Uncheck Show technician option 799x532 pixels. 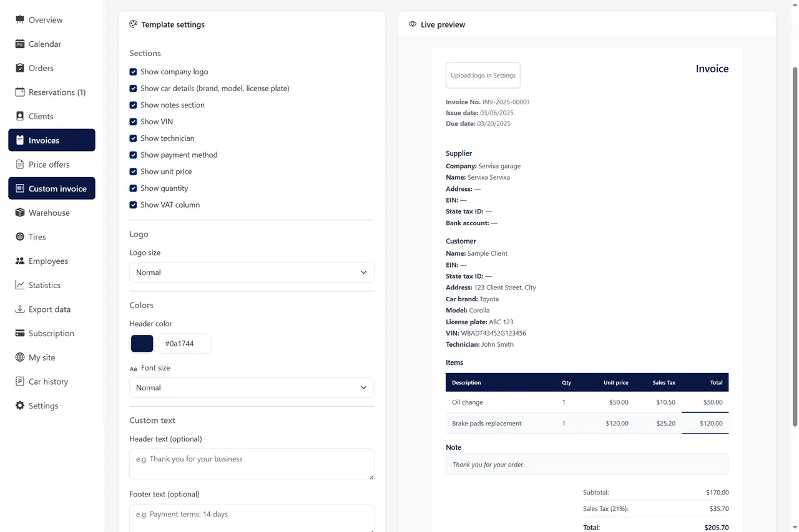(x=133, y=138)
